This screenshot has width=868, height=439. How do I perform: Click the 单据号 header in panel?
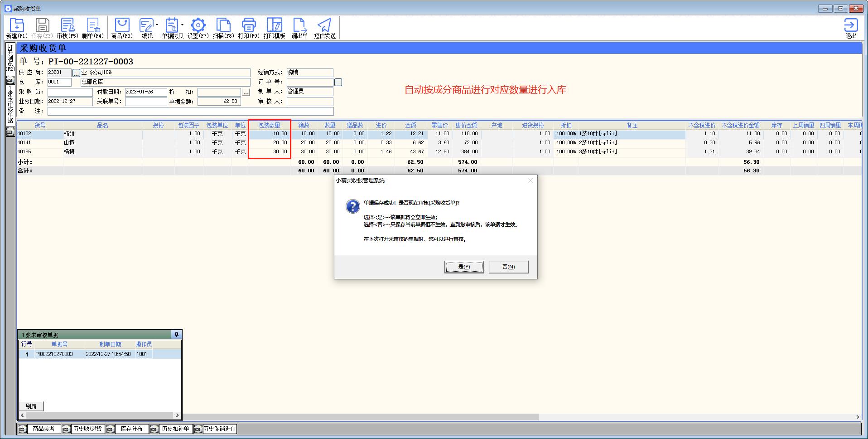tap(59, 344)
